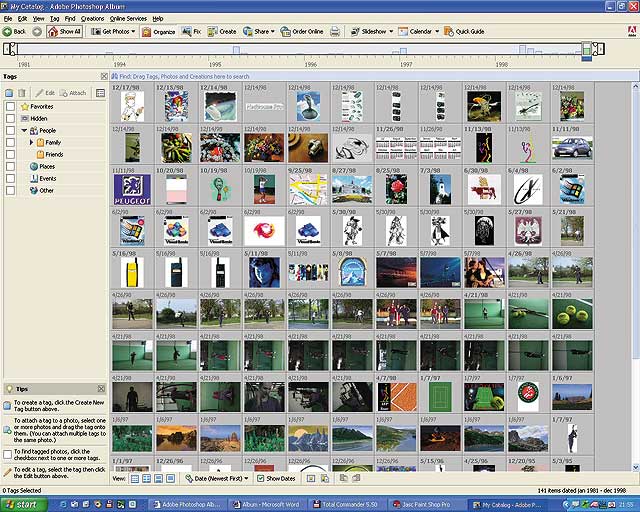The width and height of the screenshot is (640, 512).
Task: Check the Friends tag checkbox
Action: click(x=11, y=154)
